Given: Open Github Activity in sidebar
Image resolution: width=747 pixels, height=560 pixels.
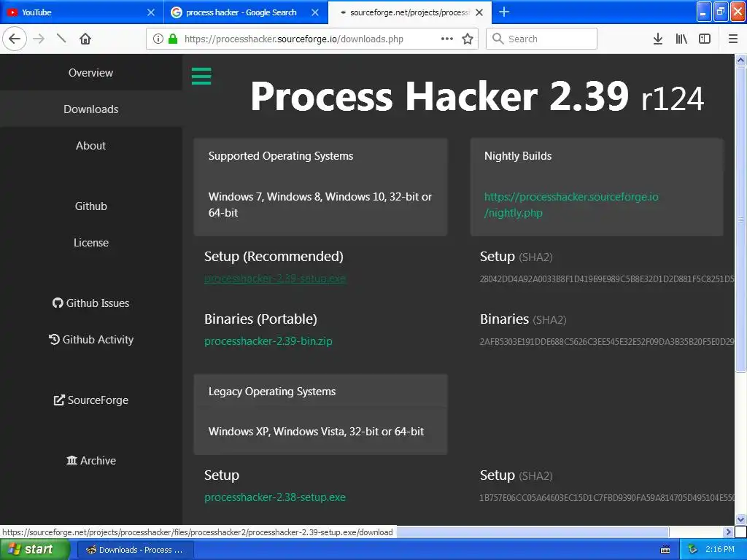Looking at the screenshot, I should [90, 340].
